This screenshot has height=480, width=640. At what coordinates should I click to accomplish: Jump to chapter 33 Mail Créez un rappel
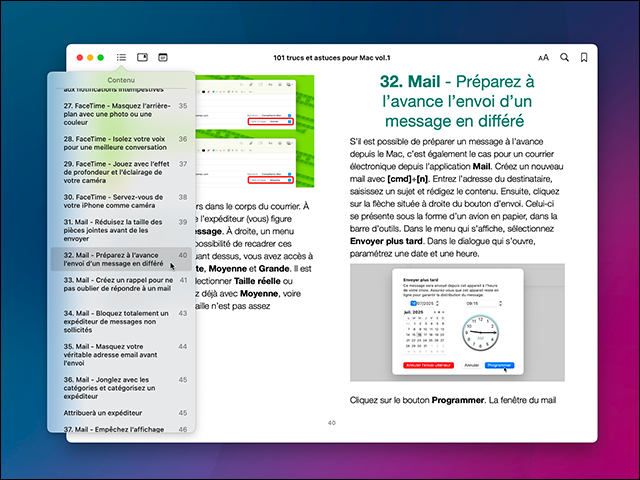pyautogui.click(x=121, y=284)
